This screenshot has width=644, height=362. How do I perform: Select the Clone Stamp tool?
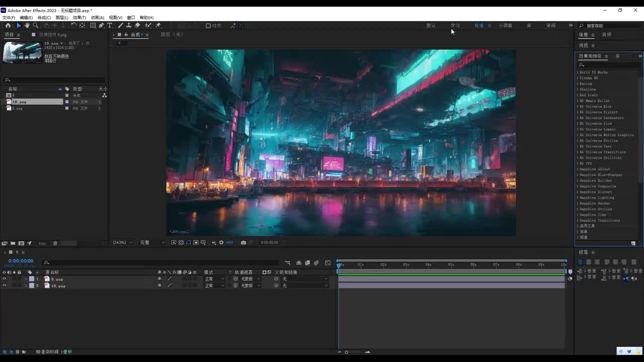(x=129, y=25)
